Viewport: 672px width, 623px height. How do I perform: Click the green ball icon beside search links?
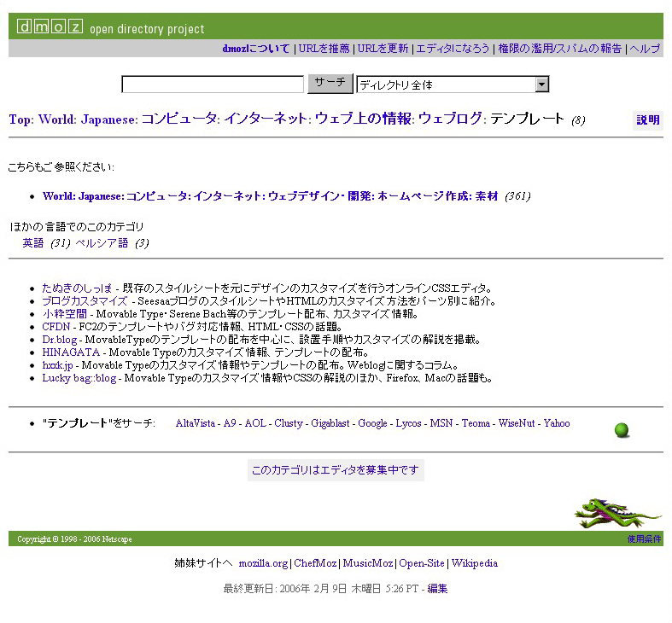[x=622, y=430]
